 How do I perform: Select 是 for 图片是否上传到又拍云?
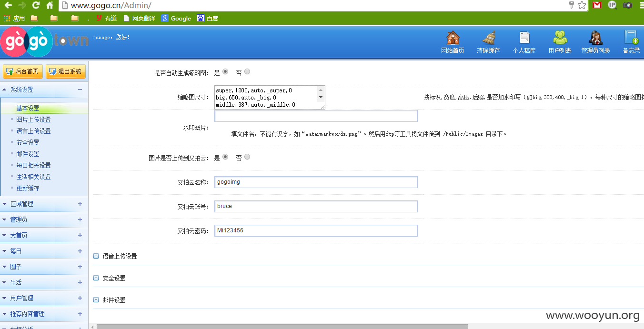pos(225,157)
